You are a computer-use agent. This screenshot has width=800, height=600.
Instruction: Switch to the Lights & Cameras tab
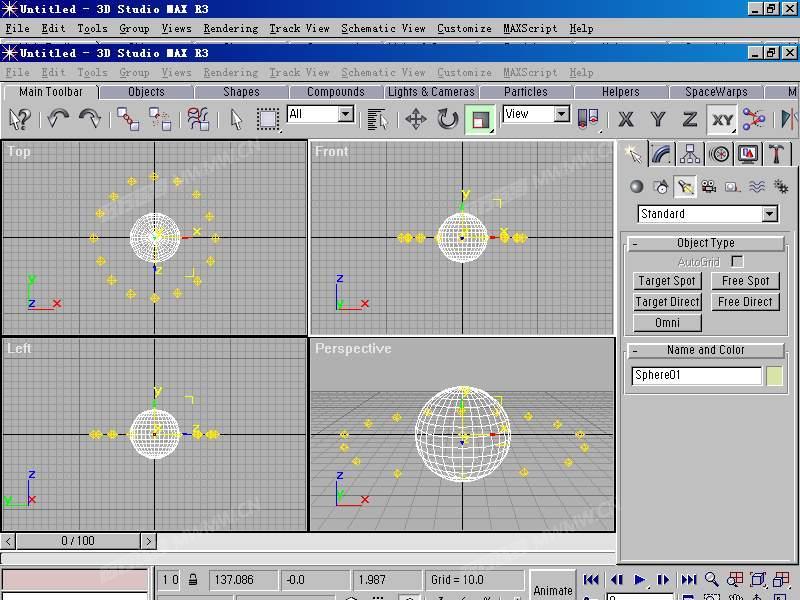tap(431, 92)
